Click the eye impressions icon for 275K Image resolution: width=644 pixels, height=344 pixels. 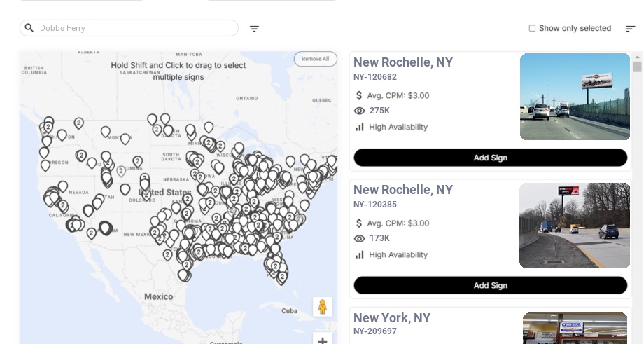pyautogui.click(x=360, y=111)
